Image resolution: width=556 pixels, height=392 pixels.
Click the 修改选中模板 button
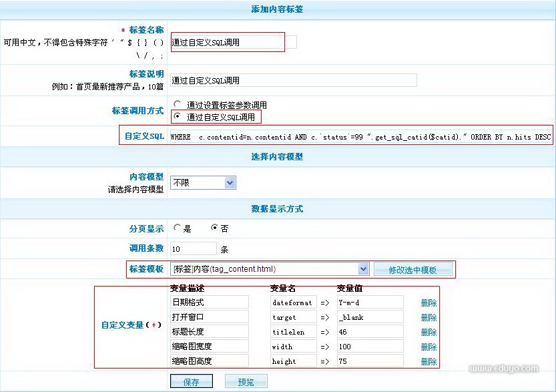[413, 270]
